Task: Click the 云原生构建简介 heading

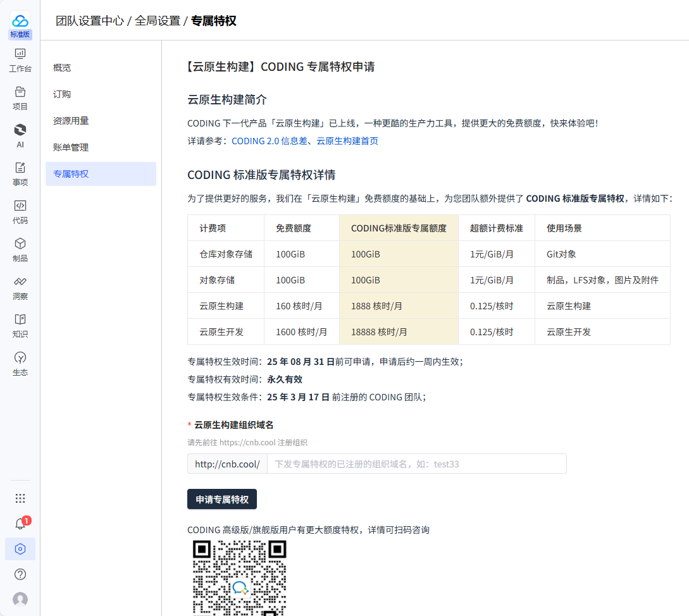Action: (x=227, y=100)
